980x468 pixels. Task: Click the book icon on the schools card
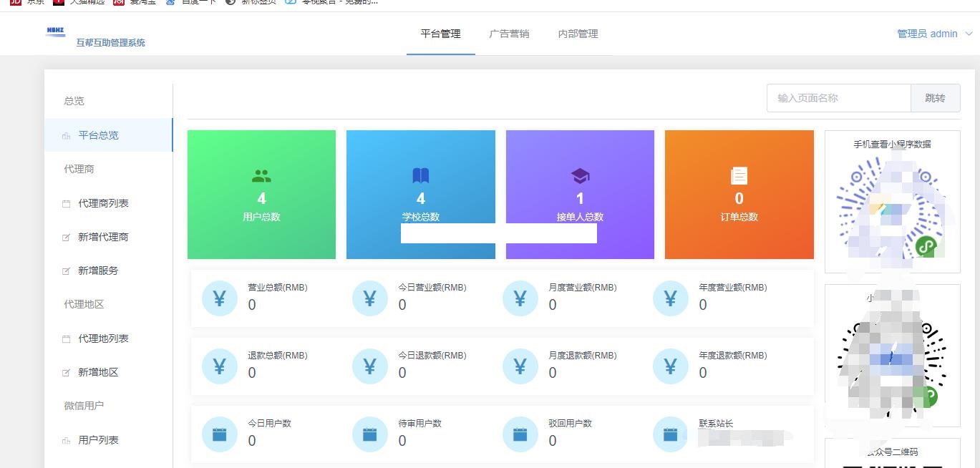[420, 174]
